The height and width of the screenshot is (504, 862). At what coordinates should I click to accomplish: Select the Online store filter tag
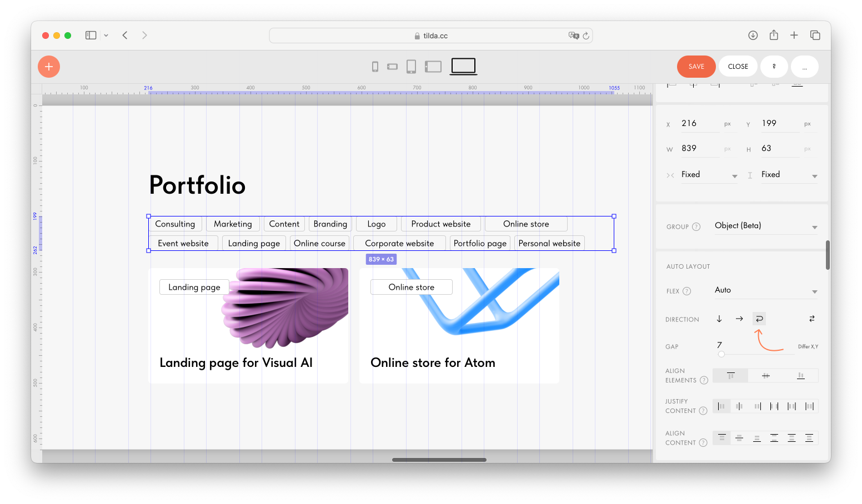click(x=525, y=224)
